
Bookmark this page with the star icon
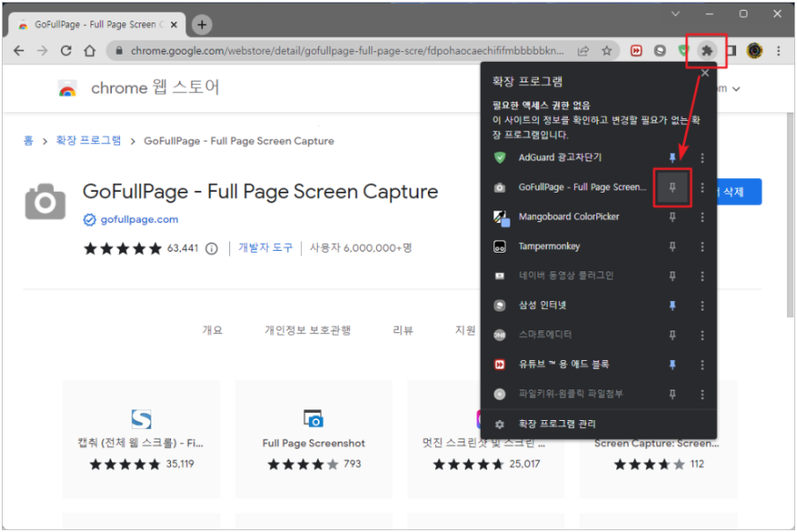pos(606,50)
